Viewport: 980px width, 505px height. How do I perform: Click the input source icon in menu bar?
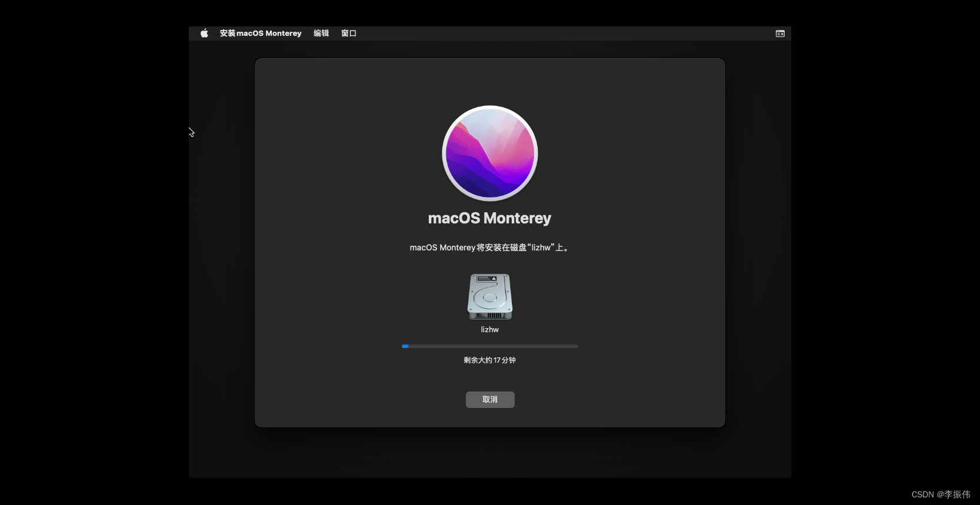pyautogui.click(x=780, y=34)
